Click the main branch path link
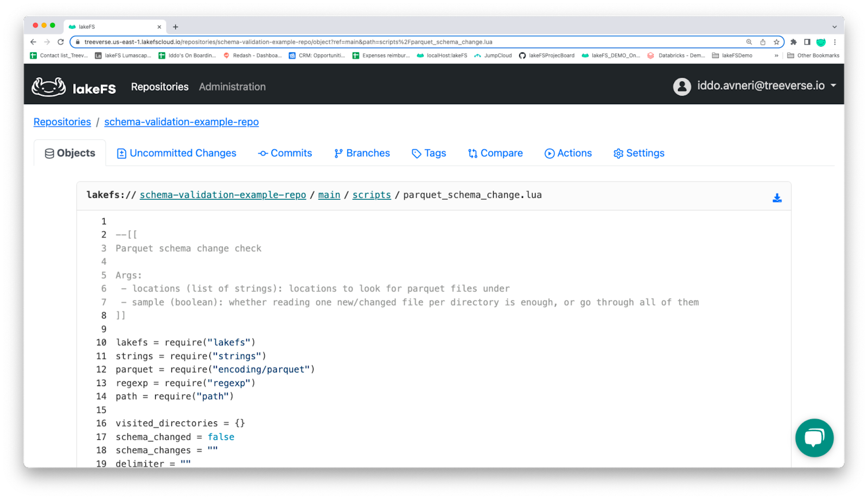 tap(329, 195)
